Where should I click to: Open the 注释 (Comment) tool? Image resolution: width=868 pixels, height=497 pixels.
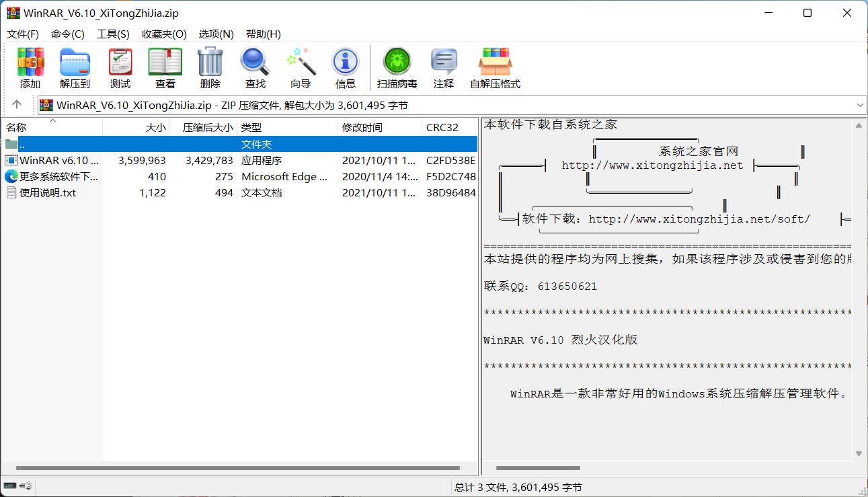[x=443, y=66]
